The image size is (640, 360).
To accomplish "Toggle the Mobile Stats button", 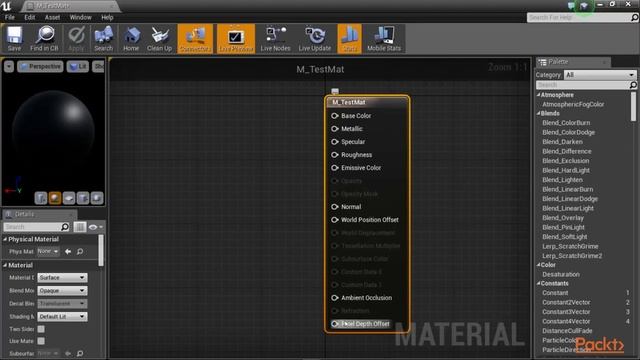I will tap(384, 39).
